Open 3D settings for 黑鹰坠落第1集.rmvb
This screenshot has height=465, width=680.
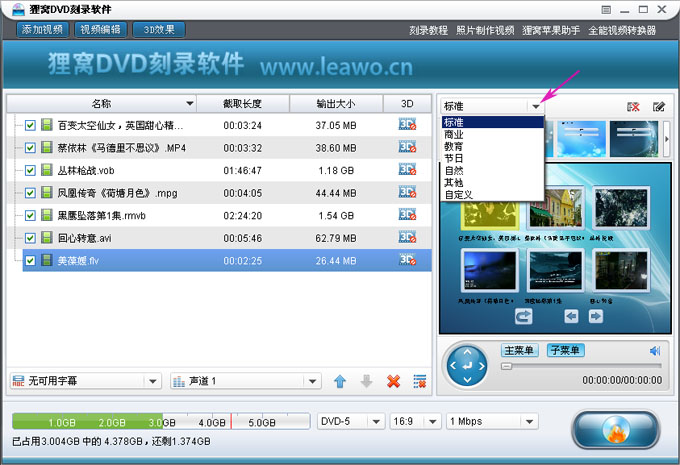click(x=407, y=215)
